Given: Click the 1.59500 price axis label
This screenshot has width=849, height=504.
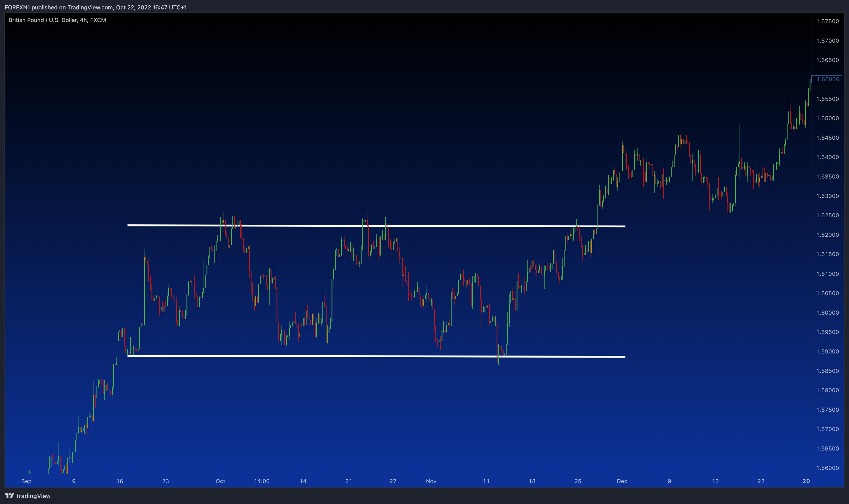Looking at the screenshot, I should pyautogui.click(x=827, y=332).
